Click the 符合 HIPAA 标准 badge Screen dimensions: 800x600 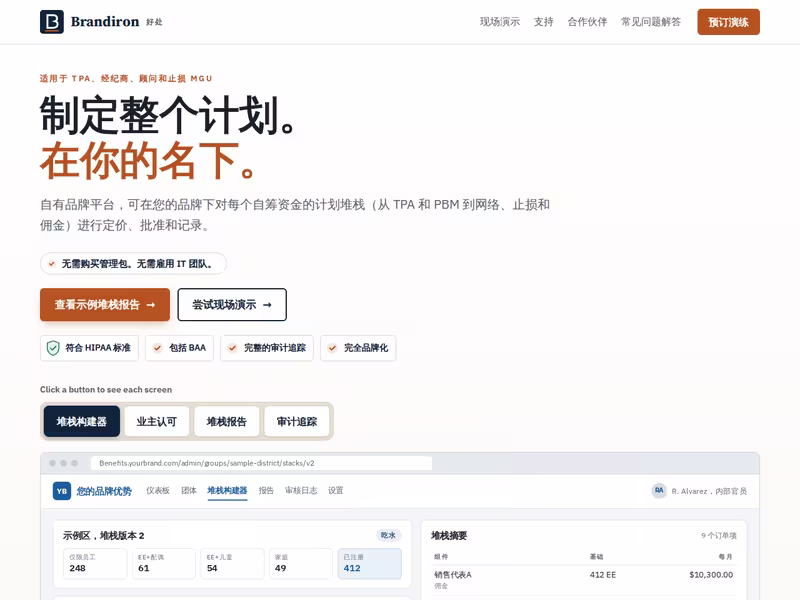pyautogui.click(x=89, y=348)
